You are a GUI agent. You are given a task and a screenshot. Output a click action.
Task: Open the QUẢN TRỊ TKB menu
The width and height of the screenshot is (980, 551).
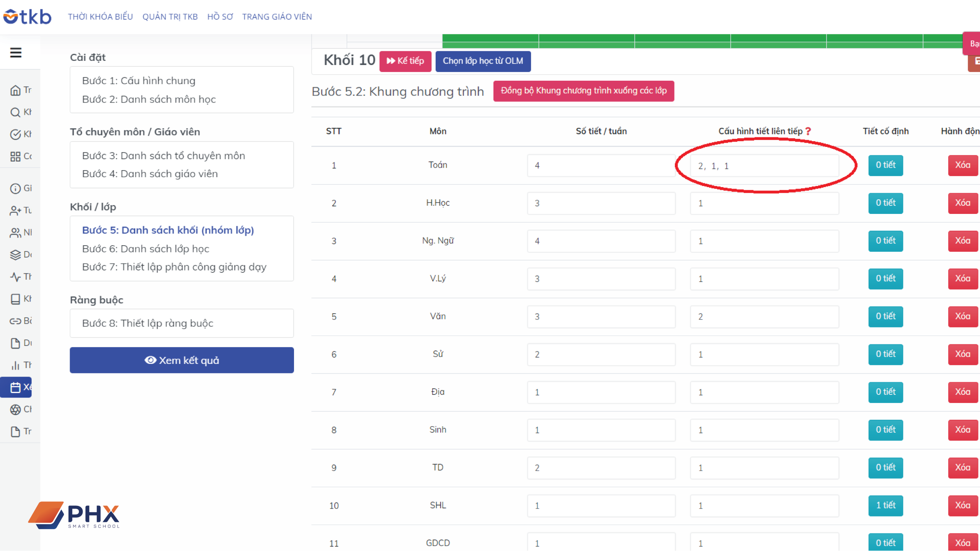pyautogui.click(x=170, y=16)
